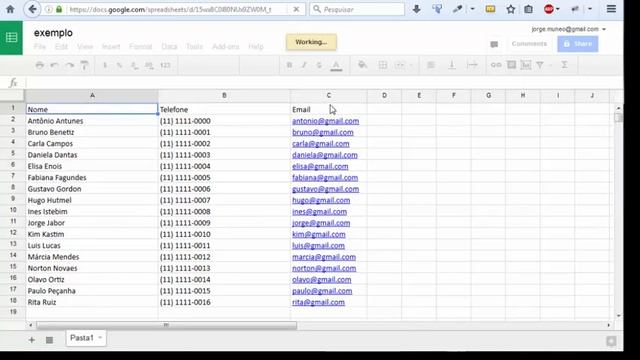Open the File menu
The image size is (640, 360).
[40, 47]
